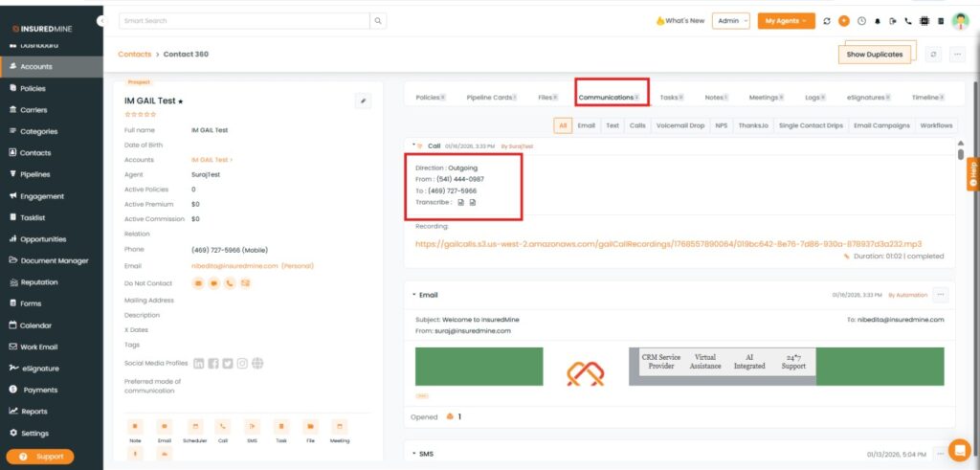Toggle the favorite star next to IM GAIL Test

coord(181,101)
